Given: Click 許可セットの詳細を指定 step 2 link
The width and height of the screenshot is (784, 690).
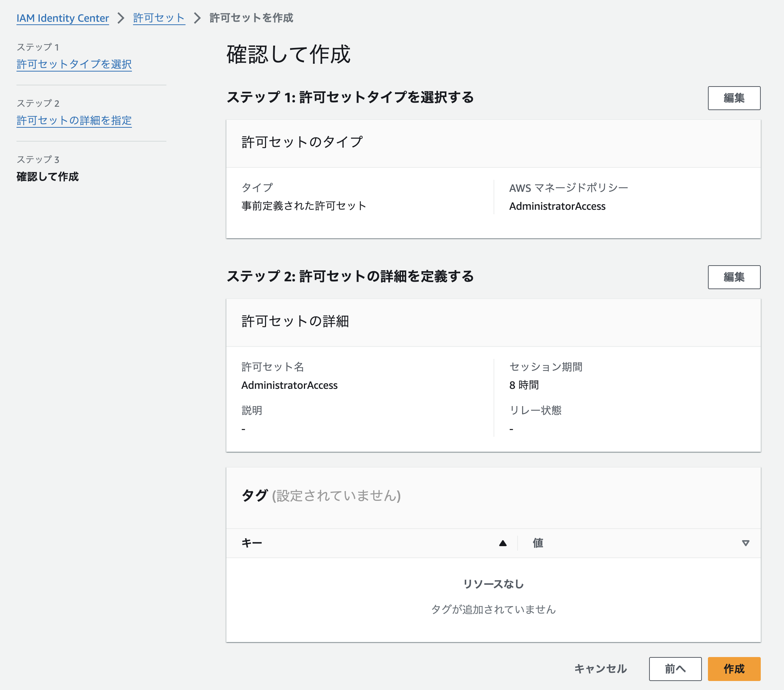Looking at the screenshot, I should coord(73,120).
